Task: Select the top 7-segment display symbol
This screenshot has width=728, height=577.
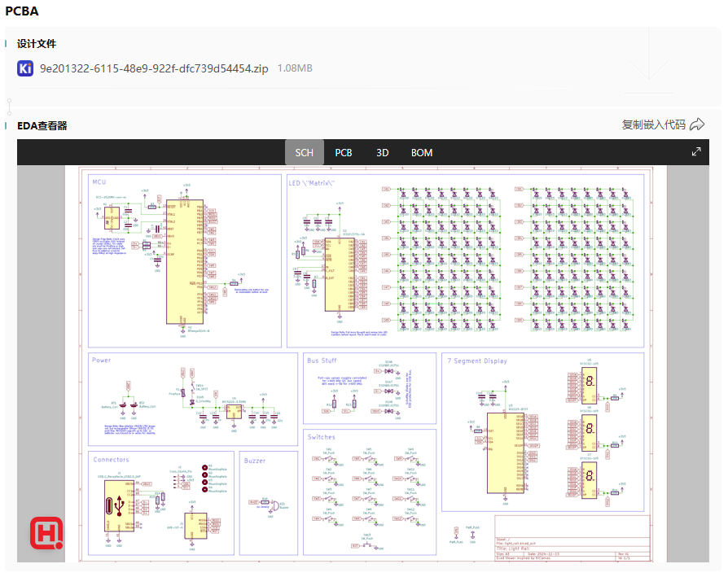Action: tap(589, 386)
